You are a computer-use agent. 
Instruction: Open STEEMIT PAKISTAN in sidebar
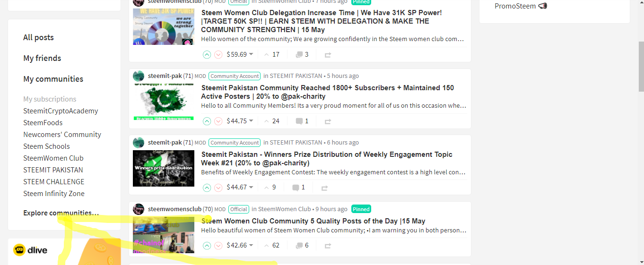click(x=53, y=170)
